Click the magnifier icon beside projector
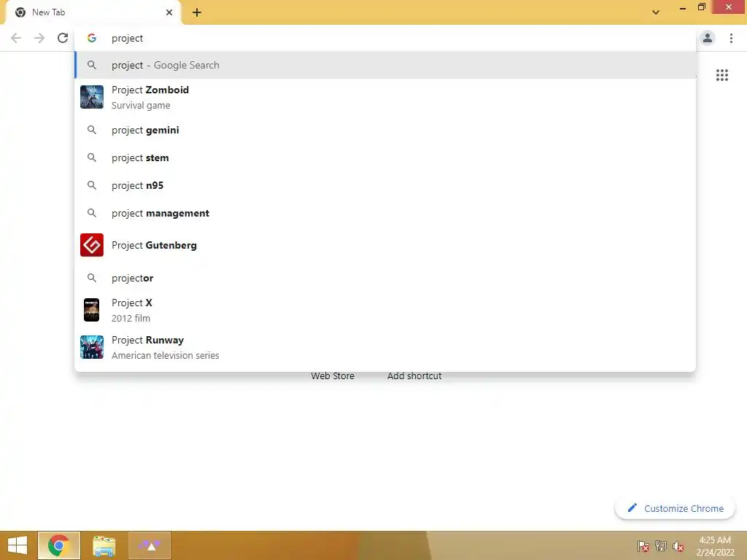Screen dimensions: 747x560 click(91, 278)
